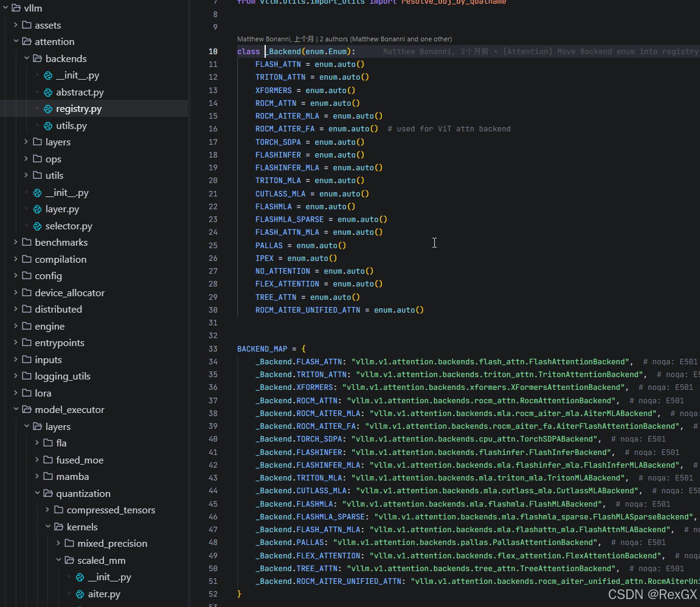Click the Python icon beside layer.py
Image resolution: width=700 pixels, height=607 pixels.
click(x=38, y=209)
